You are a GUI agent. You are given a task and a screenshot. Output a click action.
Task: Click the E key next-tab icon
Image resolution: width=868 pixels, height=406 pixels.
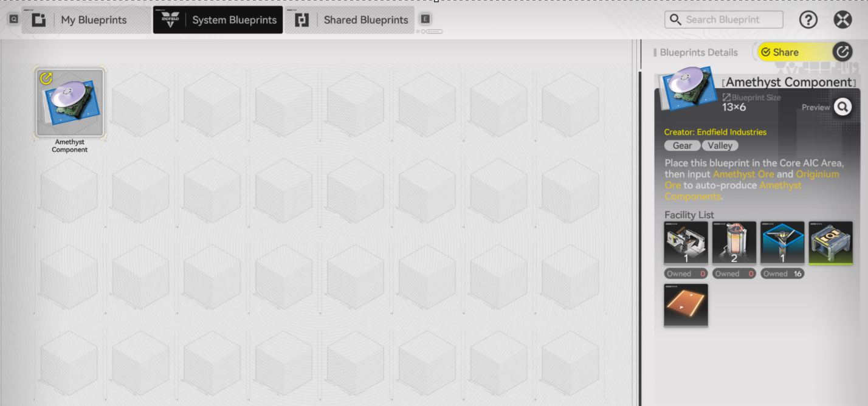point(425,19)
